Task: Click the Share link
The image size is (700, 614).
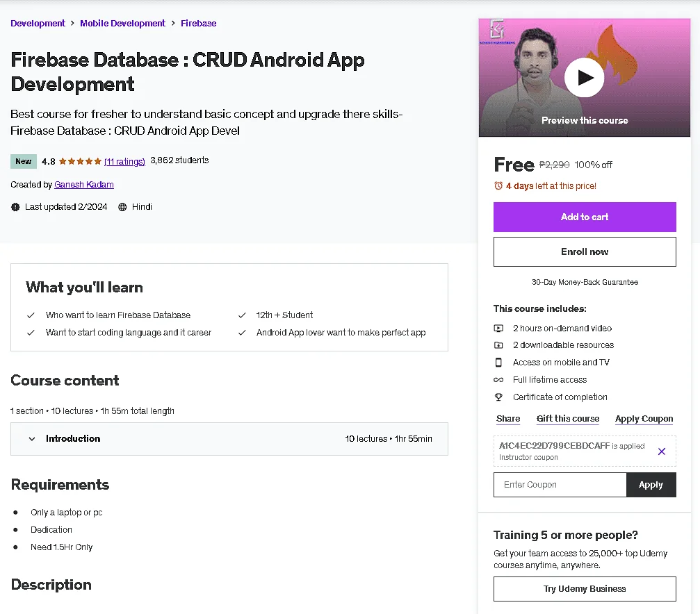Action: click(x=508, y=419)
